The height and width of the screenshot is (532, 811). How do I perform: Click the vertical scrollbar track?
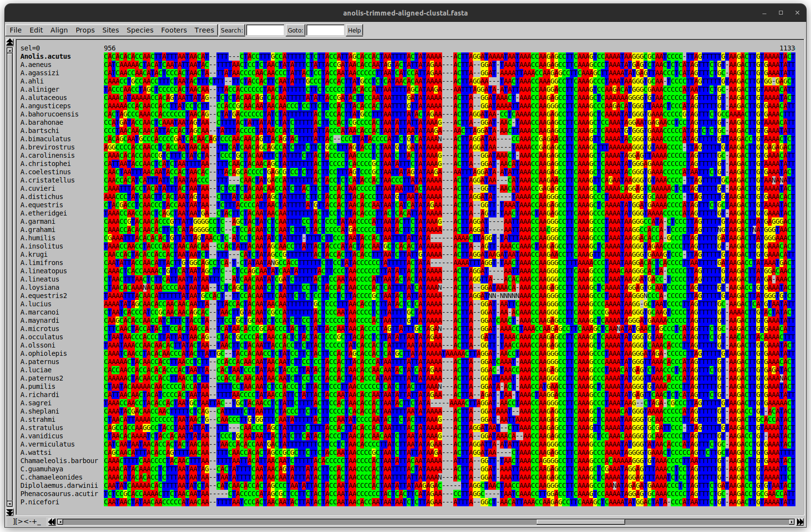pos(10,277)
